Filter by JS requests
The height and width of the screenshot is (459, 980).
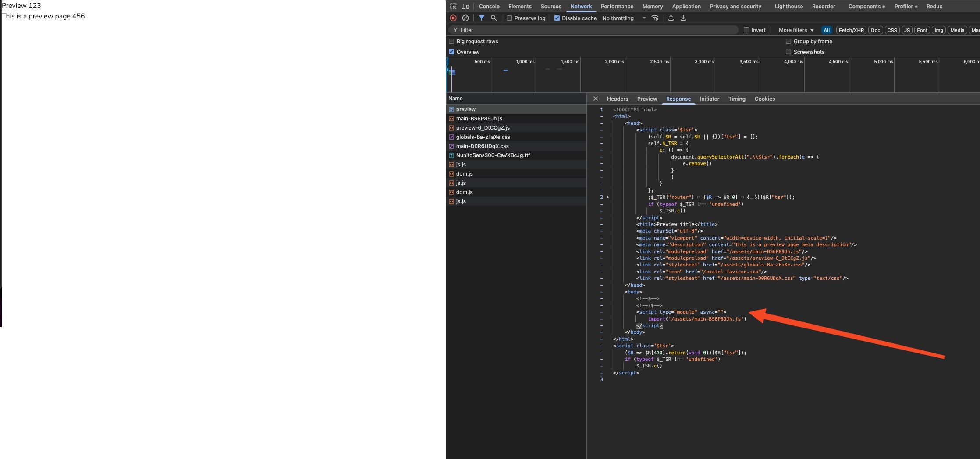[x=907, y=30]
